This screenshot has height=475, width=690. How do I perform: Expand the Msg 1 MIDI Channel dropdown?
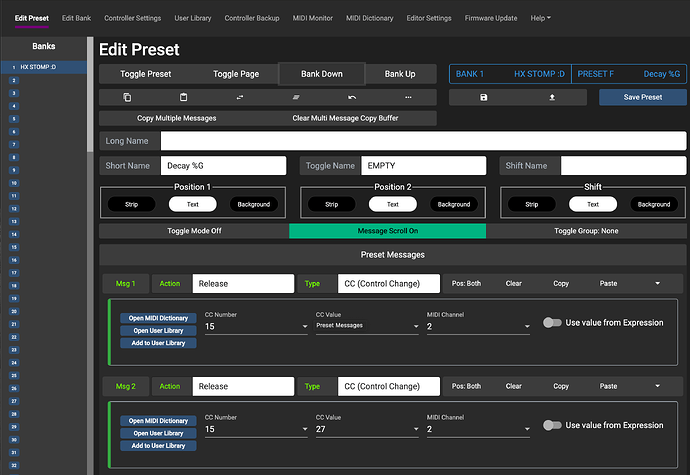pyautogui.click(x=477, y=326)
